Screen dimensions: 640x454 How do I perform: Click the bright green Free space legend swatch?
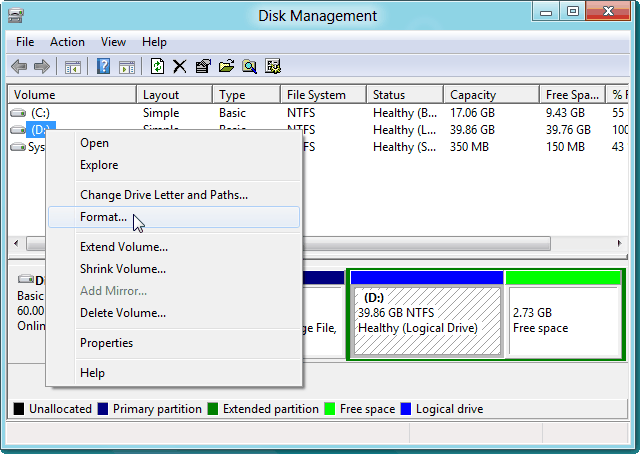pyautogui.click(x=329, y=409)
